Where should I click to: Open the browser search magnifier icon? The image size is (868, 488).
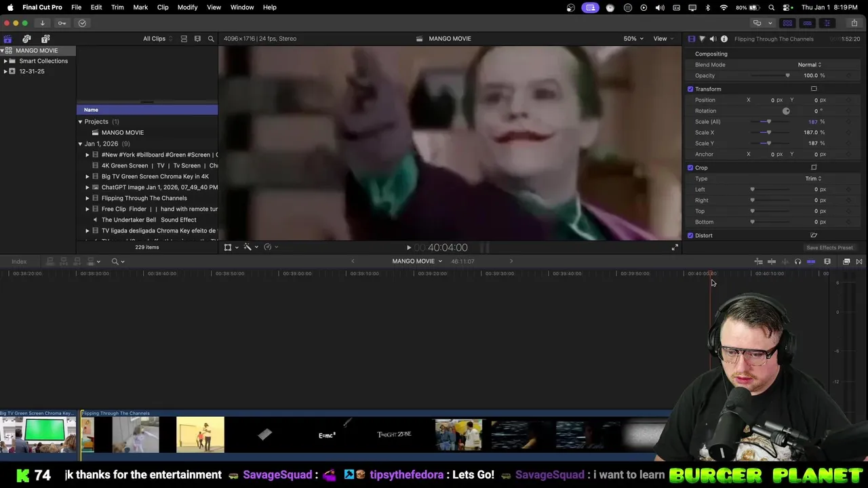[x=211, y=39]
